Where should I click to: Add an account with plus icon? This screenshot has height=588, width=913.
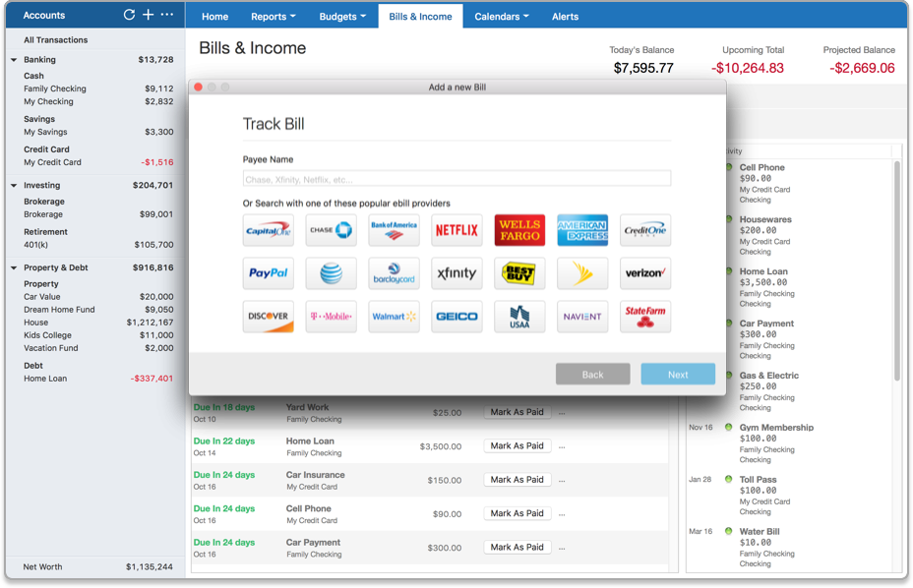149,15
